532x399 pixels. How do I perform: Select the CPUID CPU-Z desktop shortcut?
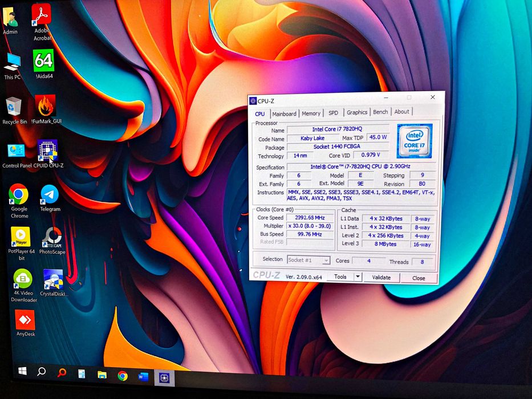point(48,154)
